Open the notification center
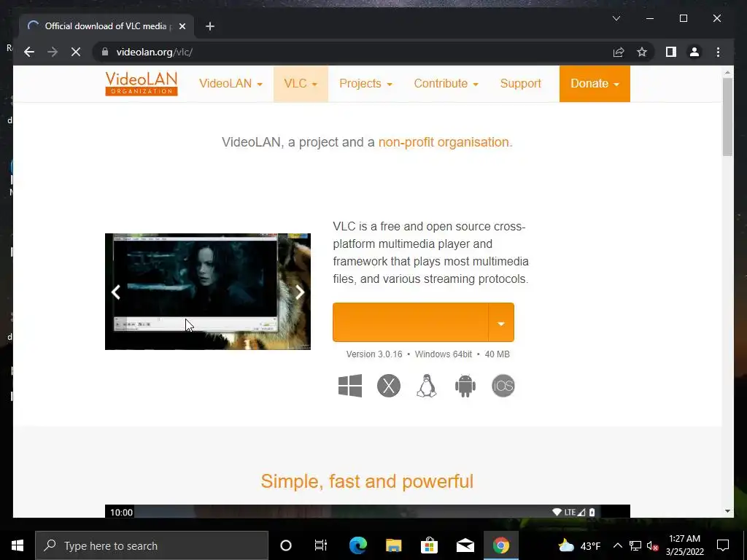The image size is (747, 560). [723, 545]
